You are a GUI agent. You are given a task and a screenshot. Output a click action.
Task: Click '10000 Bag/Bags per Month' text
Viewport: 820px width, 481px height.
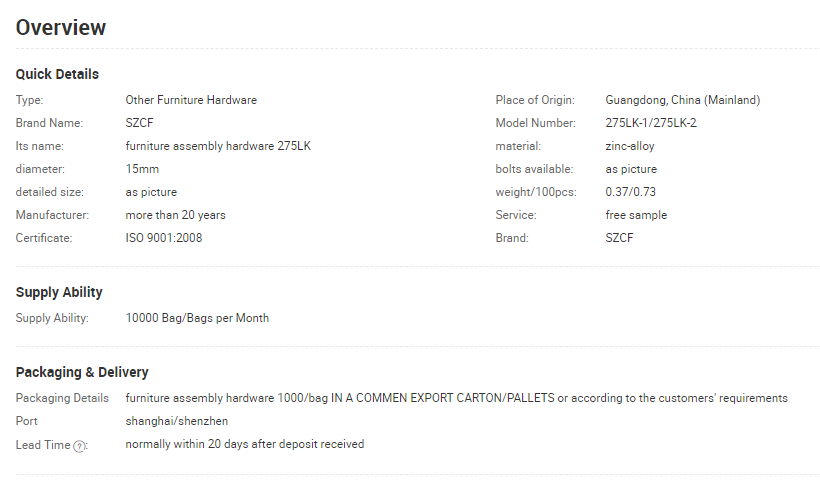coord(197,318)
